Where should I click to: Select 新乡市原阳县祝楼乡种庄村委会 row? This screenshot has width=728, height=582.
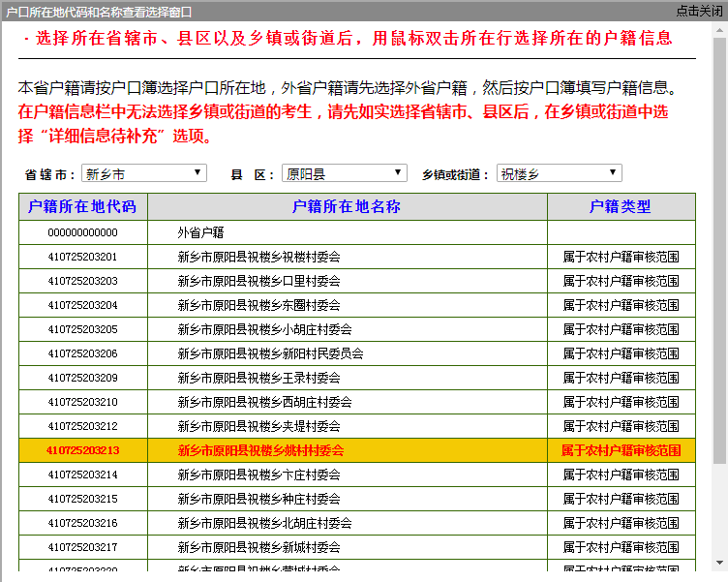tap(348, 499)
